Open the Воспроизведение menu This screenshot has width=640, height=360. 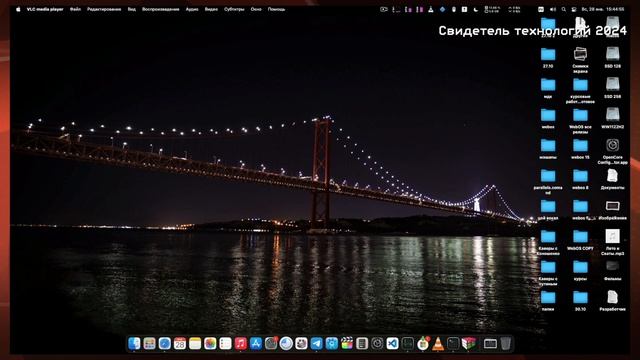160,9
